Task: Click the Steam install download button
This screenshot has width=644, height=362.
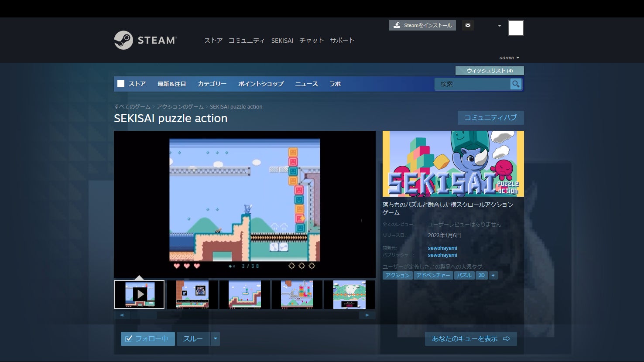Action: (x=422, y=25)
